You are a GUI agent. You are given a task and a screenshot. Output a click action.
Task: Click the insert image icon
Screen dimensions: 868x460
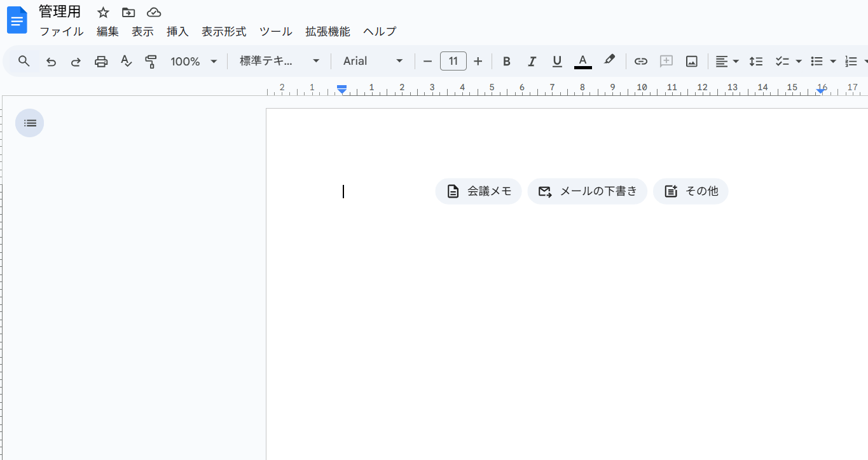(x=692, y=62)
